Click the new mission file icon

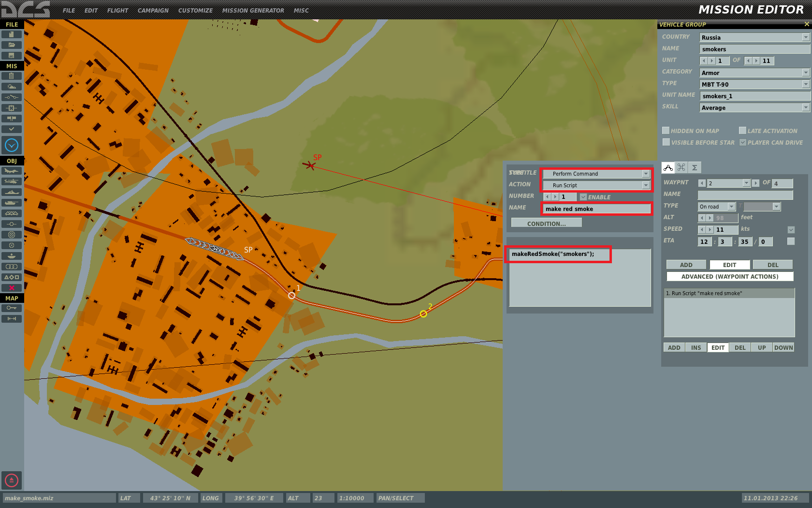coord(12,34)
